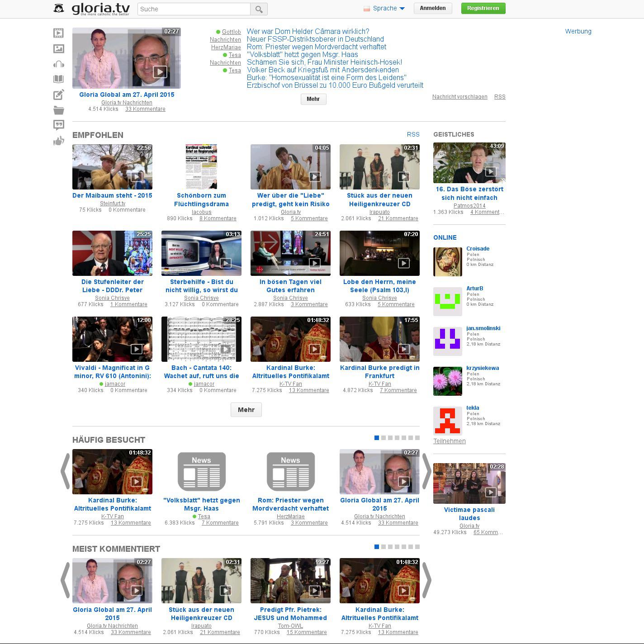Image resolution: width=644 pixels, height=644 pixels.
Task: Click the pencil edit icon in sidebar
Action: click(58, 95)
